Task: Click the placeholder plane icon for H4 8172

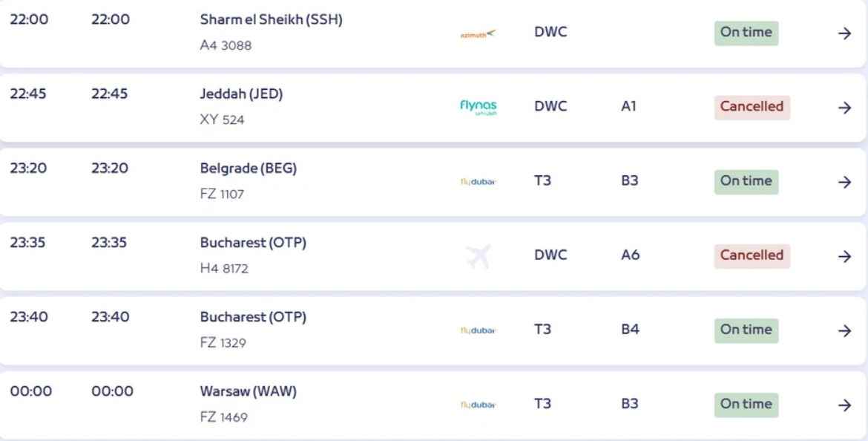Action: point(479,256)
